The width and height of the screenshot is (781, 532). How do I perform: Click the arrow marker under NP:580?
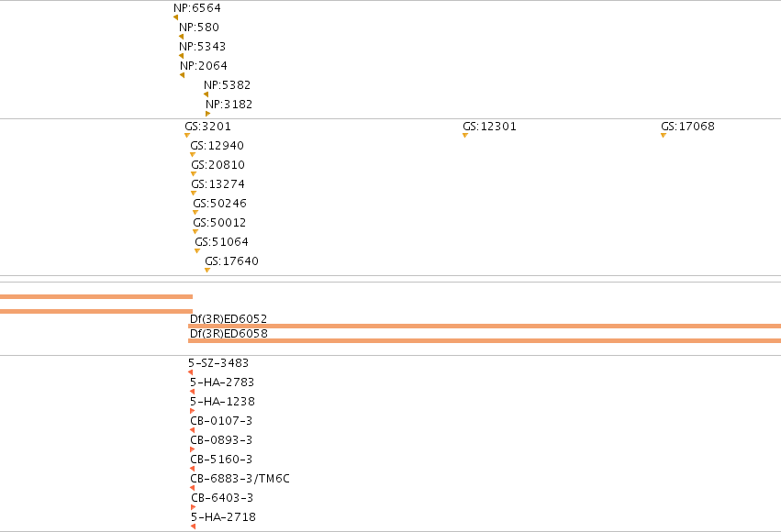[182, 37]
